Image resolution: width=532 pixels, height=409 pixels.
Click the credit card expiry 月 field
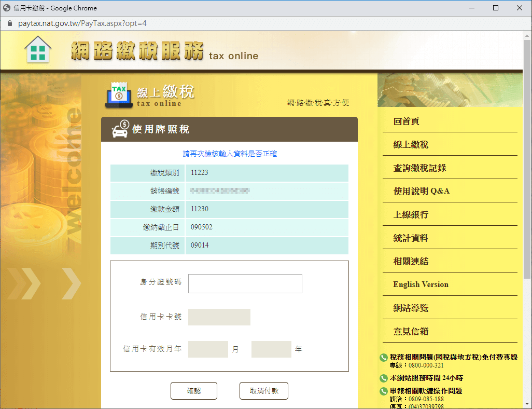(208, 349)
